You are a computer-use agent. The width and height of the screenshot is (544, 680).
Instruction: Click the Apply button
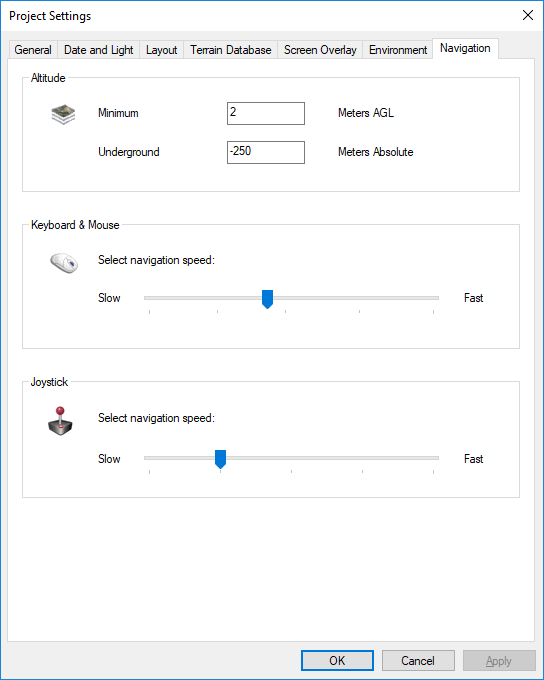(499, 660)
